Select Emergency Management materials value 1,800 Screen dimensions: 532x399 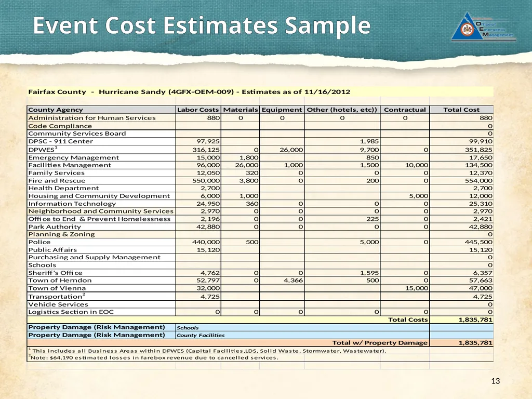(x=249, y=157)
